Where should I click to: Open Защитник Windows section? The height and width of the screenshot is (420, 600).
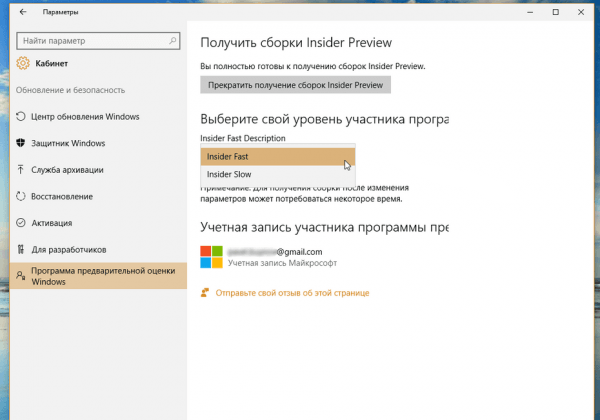click(x=98, y=143)
